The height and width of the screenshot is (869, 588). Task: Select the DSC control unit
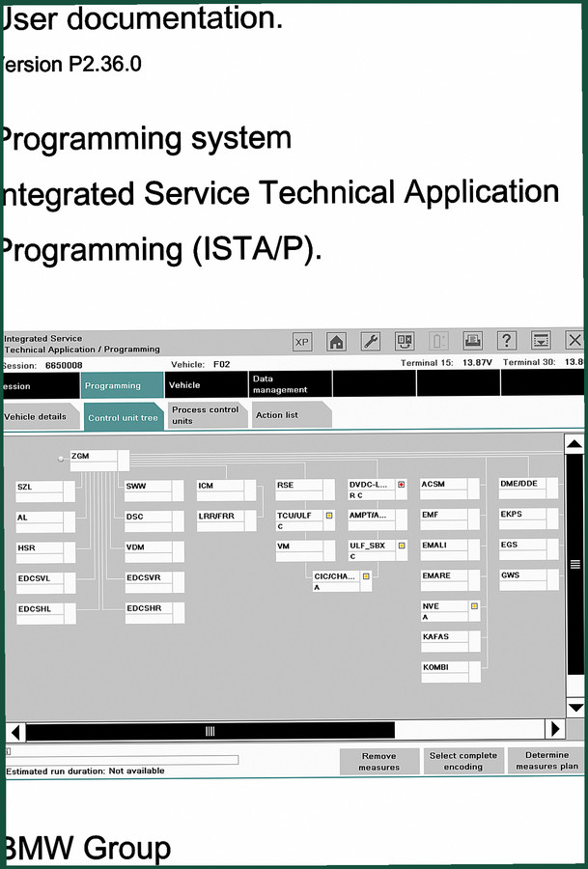pyautogui.click(x=154, y=521)
